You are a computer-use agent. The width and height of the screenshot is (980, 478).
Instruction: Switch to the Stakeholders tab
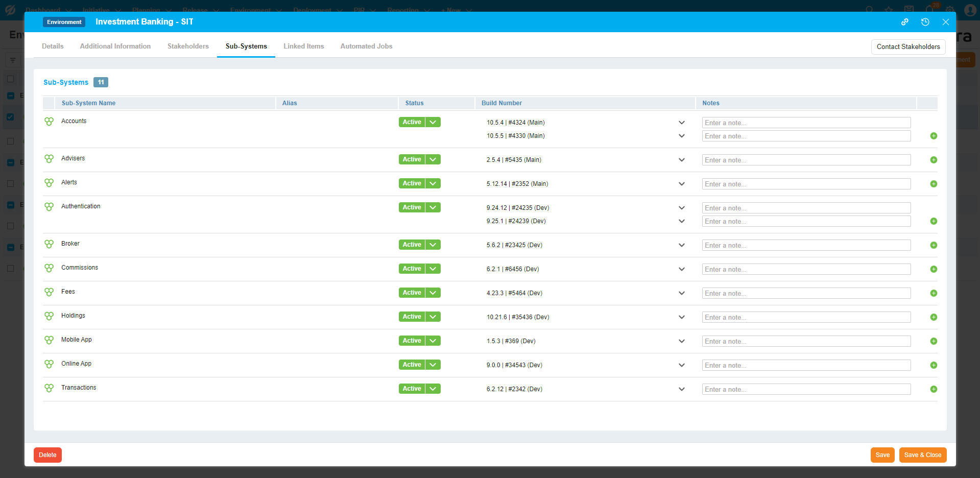pyautogui.click(x=188, y=46)
